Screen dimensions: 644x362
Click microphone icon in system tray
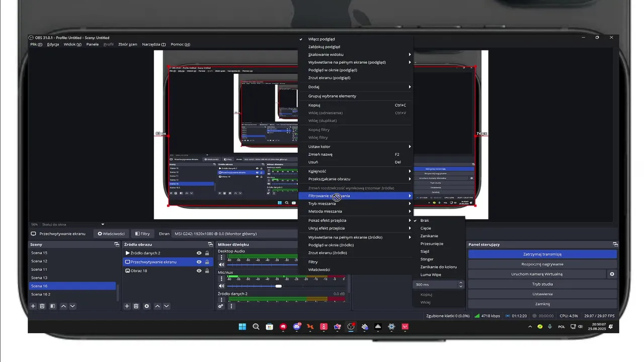click(x=550, y=326)
